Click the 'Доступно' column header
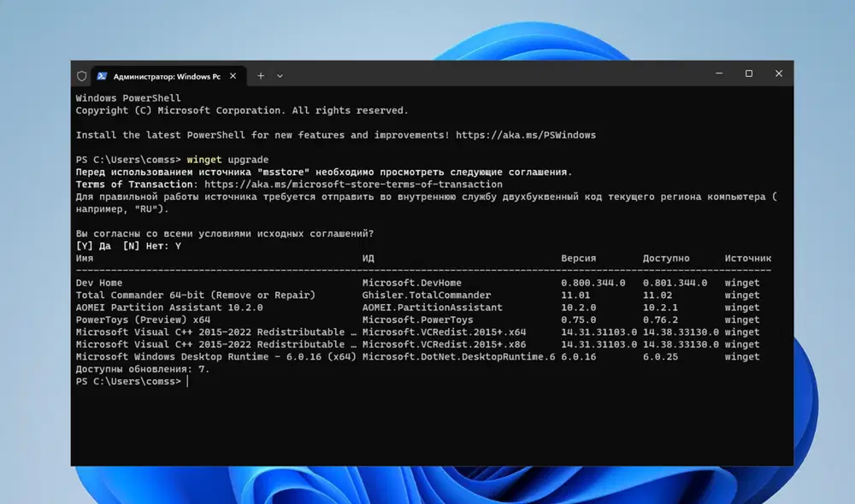Screen dimensions: 855x504 666,258
